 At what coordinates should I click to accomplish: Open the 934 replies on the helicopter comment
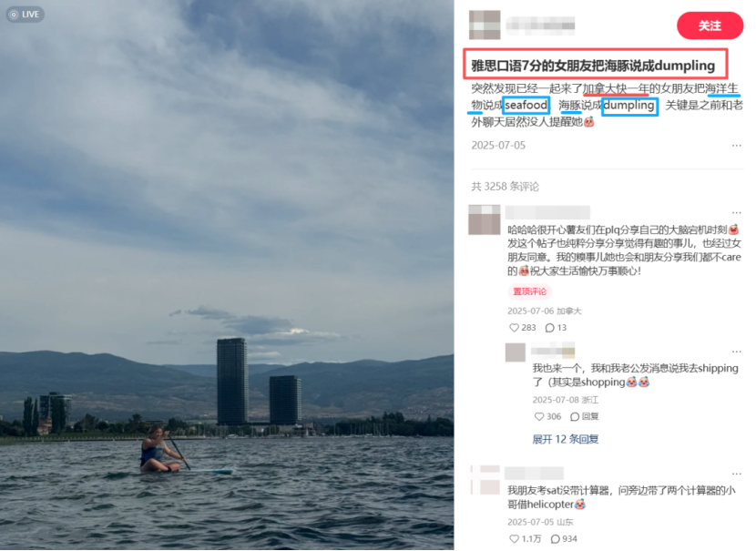564,539
